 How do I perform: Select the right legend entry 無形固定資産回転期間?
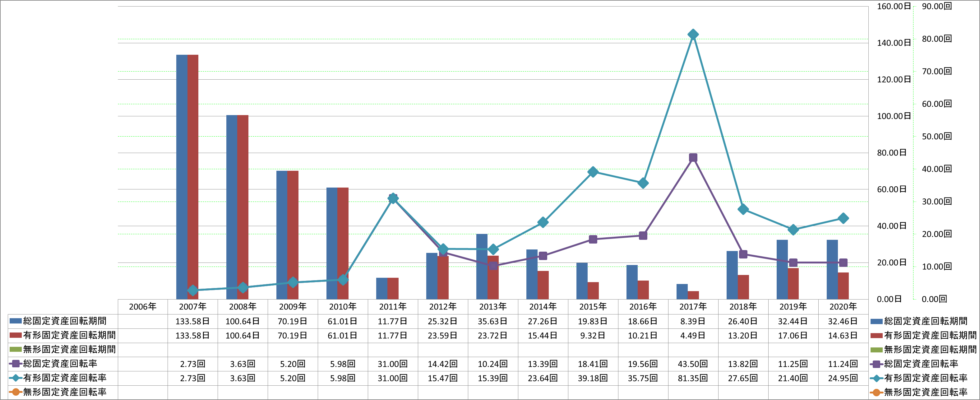coord(924,349)
